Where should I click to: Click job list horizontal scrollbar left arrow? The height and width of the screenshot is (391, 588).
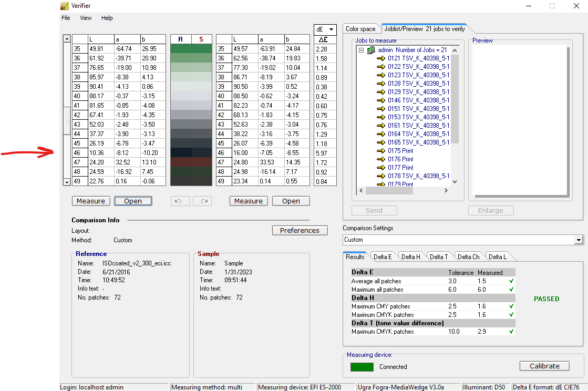click(x=361, y=190)
